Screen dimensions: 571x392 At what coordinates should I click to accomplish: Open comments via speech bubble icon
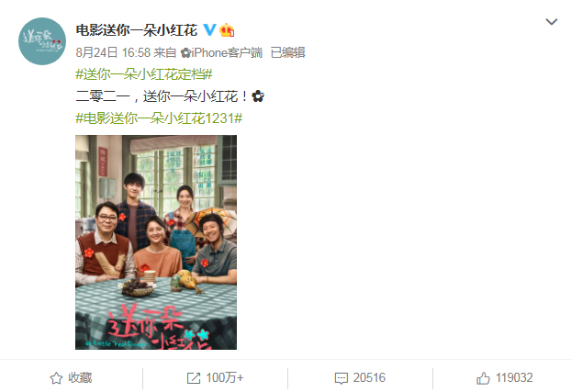click(341, 378)
